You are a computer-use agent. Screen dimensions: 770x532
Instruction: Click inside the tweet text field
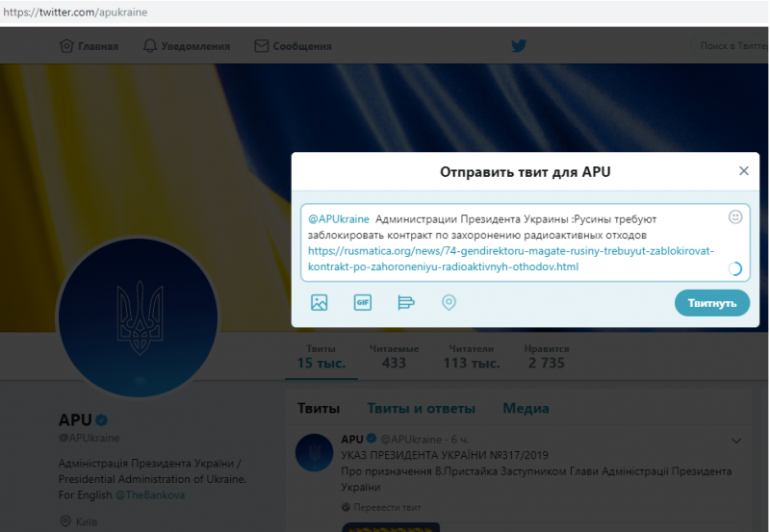(525, 242)
